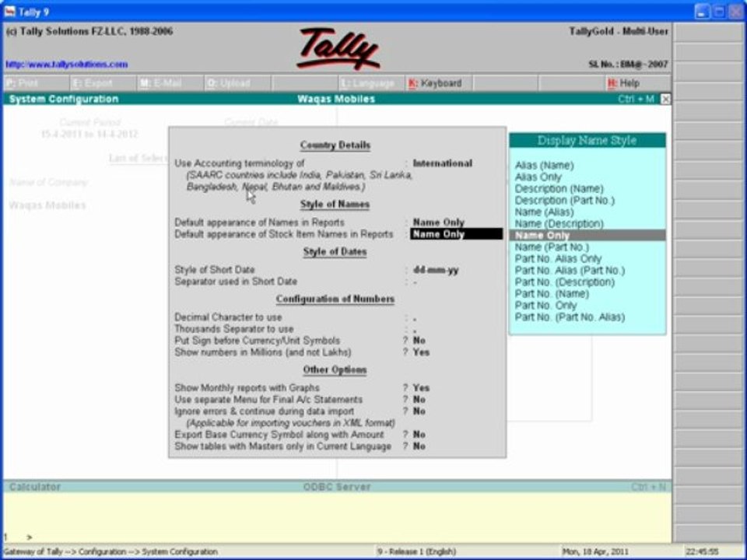Toggle Show Monthly reports with Graphs value
Viewport: 747px width, 560px height.
pos(421,387)
